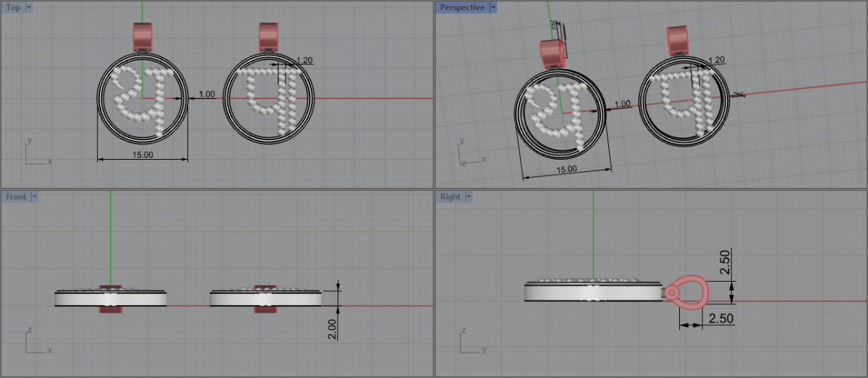Select the left pendant disc in Front view
Viewport: 868px width, 378px height.
pyautogui.click(x=111, y=297)
